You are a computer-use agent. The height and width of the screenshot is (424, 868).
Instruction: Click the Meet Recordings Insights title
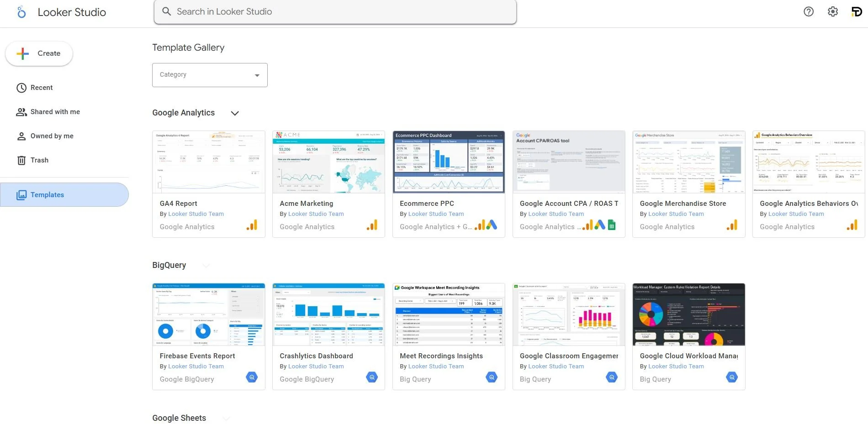pos(441,356)
